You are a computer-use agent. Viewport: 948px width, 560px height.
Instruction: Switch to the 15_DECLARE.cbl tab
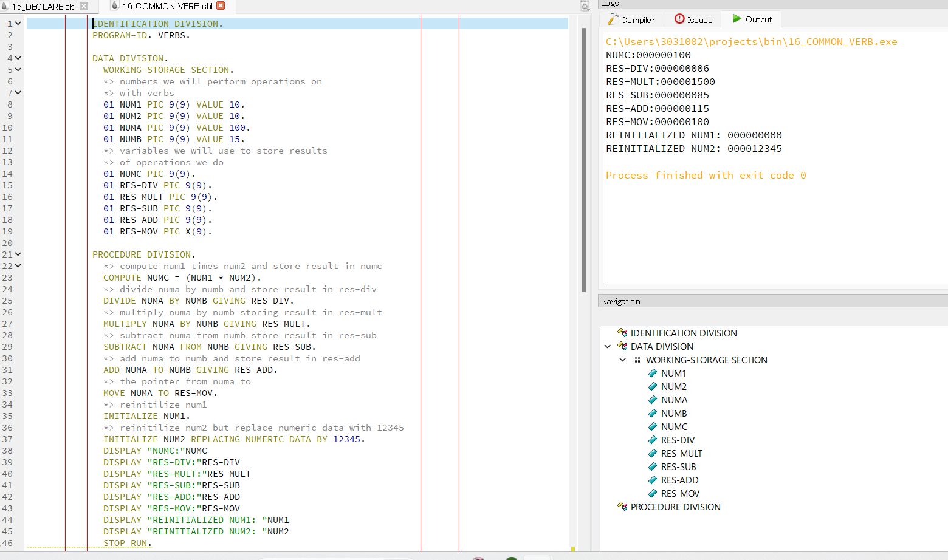click(44, 6)
